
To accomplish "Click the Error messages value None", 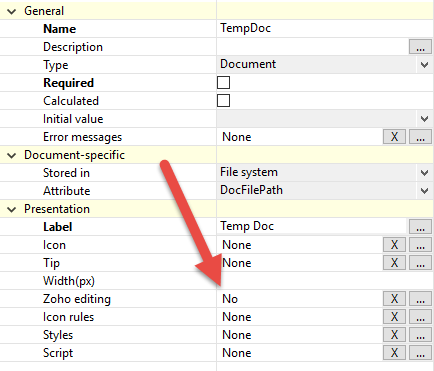I will (237, 137).
